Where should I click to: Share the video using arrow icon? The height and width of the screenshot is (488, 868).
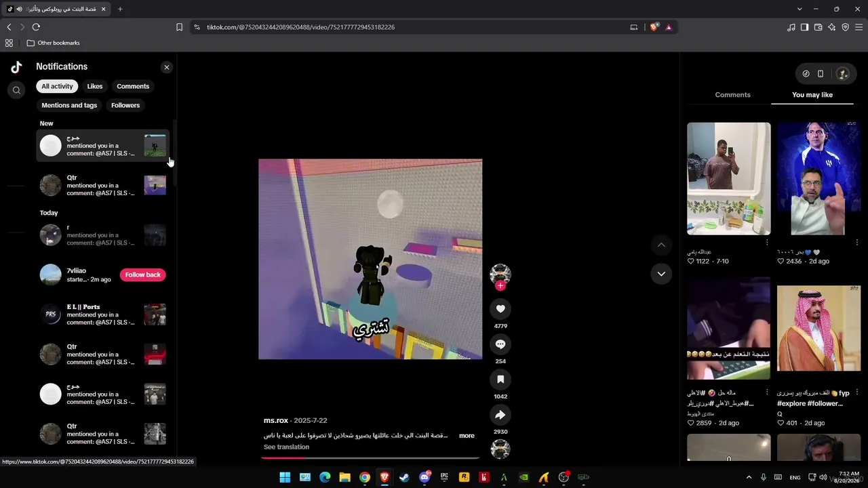point(500,415)
